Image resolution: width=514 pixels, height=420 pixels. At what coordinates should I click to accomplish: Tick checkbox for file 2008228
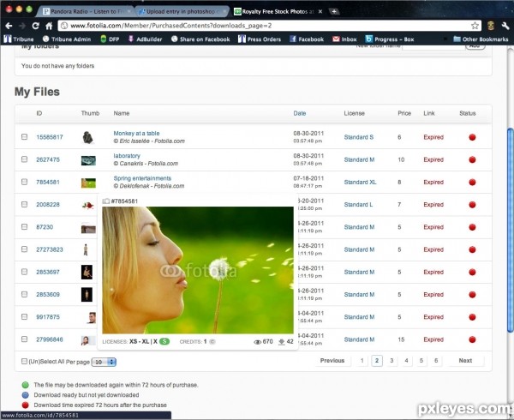pyautogui.click(x=24, y=204)
